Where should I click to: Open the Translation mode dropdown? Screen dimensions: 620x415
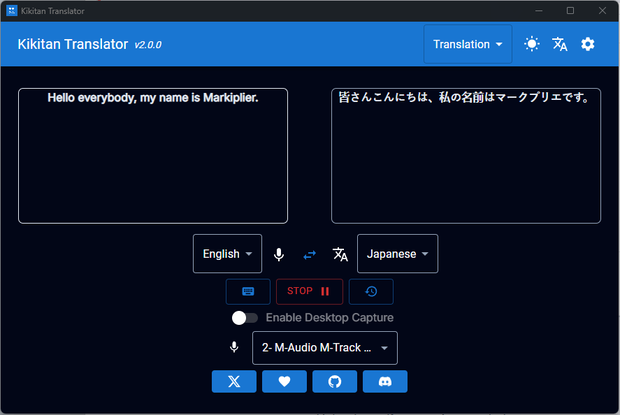coord(468,44)
